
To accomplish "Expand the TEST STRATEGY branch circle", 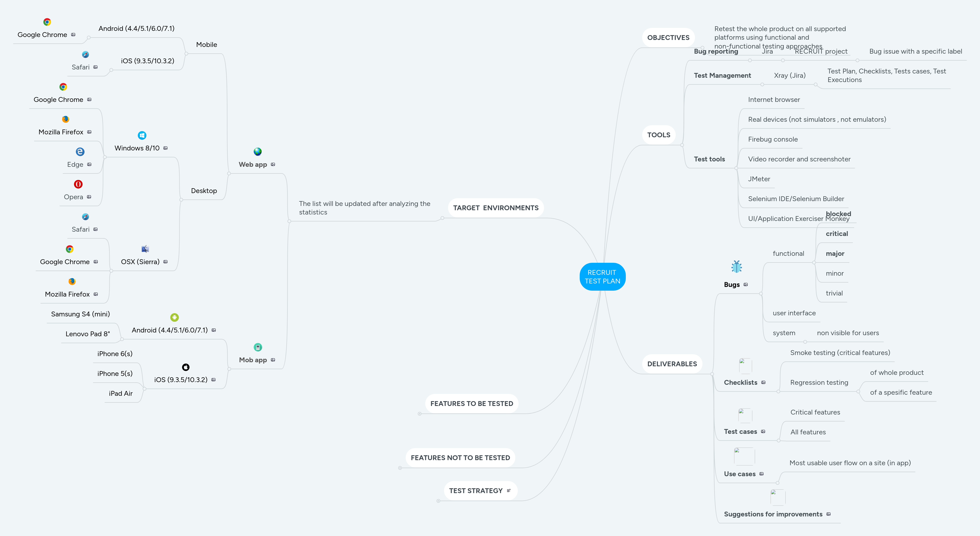I will click(x=438, y=501).
